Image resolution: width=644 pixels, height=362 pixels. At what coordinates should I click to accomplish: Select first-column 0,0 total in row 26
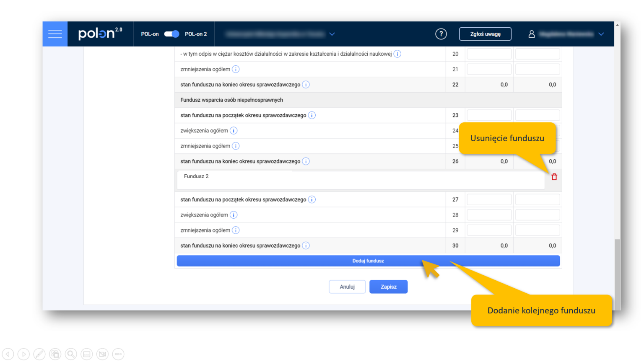504,161
